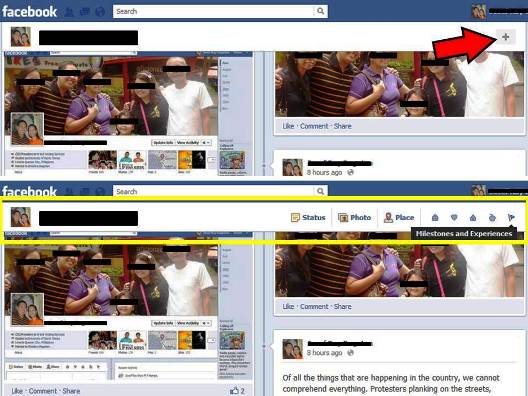Open the messages icon in the upper Facebook header
This screenshot has width=528, height=396.
pyautogui.click(x=85, y=12)
